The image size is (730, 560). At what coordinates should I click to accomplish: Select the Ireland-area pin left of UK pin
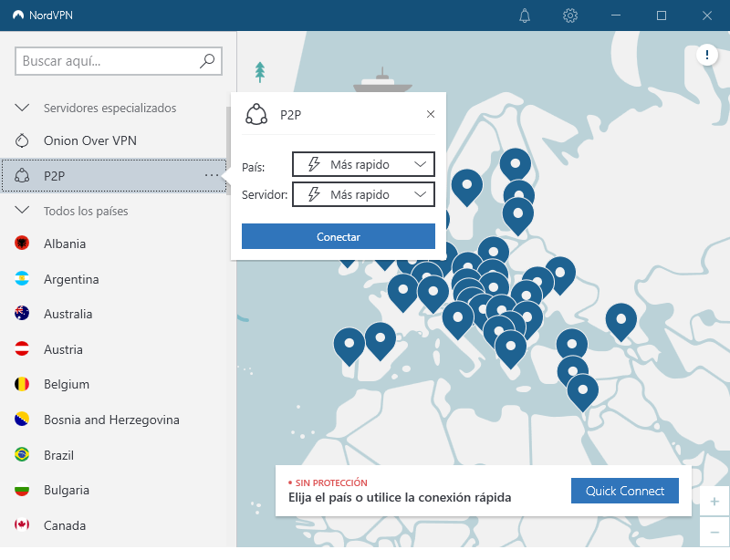point(348,263)
